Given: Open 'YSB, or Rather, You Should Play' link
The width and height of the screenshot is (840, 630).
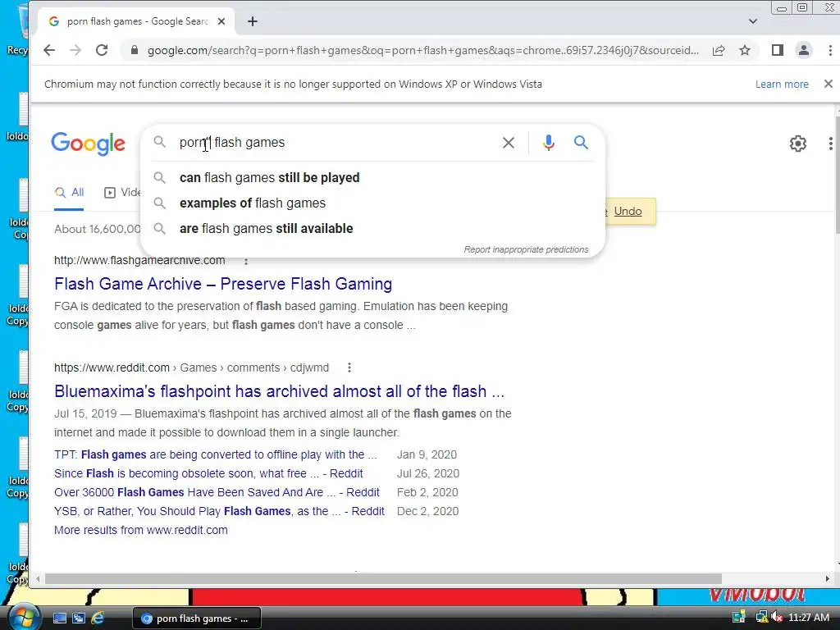Looking at the screenshot, I should coord(219,511).
